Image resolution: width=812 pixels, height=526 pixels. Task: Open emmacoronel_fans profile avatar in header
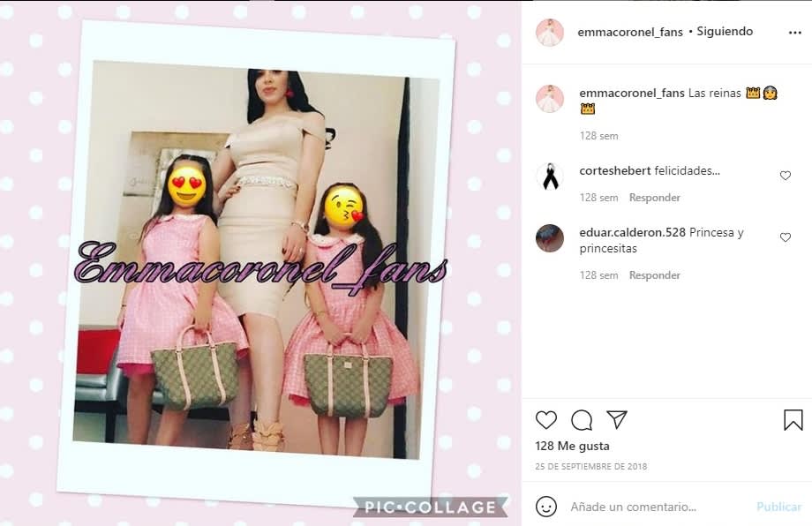click(x=550, y=33)
